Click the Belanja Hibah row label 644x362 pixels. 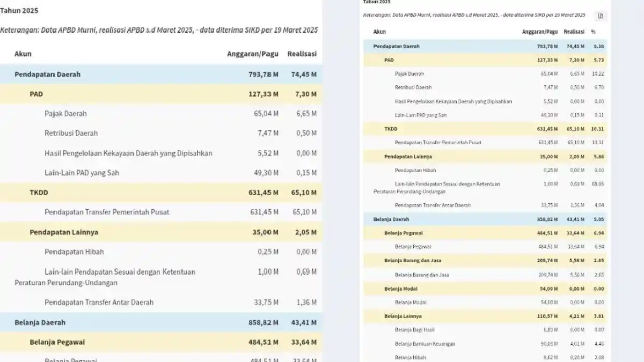[412, 357]
